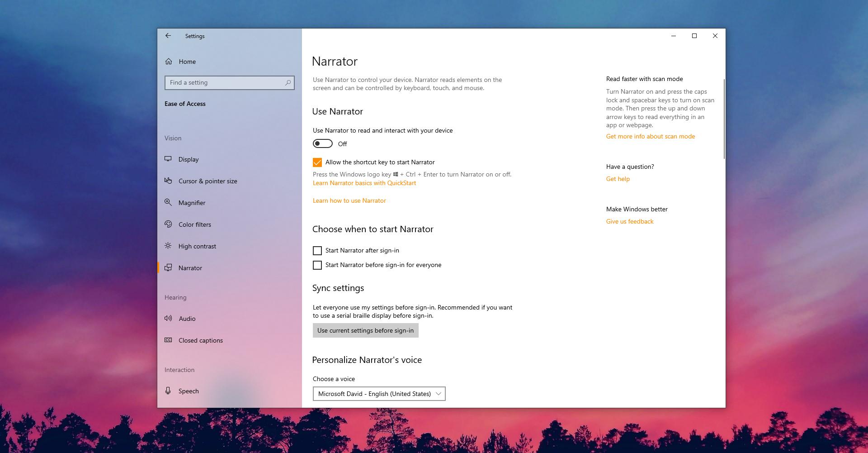Uncheck Allow the shortcut key to start Narrator

(x=317, y=162)
